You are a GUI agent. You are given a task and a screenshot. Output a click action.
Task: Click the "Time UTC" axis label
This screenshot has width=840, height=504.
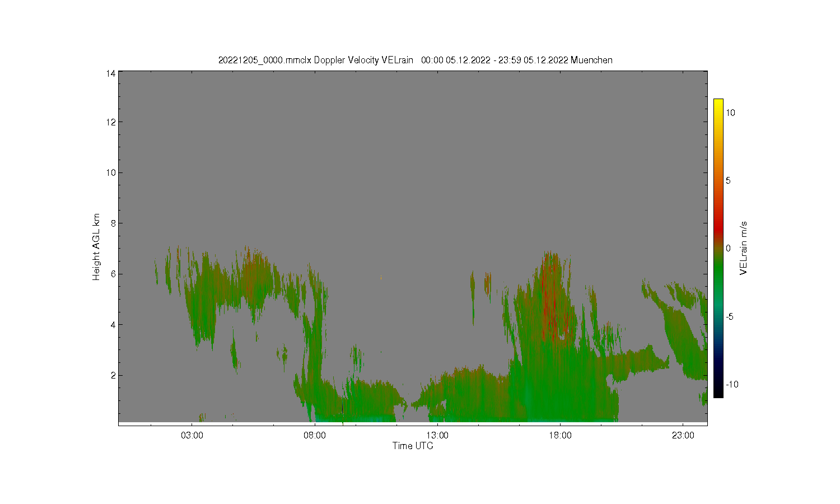(413, 446)
